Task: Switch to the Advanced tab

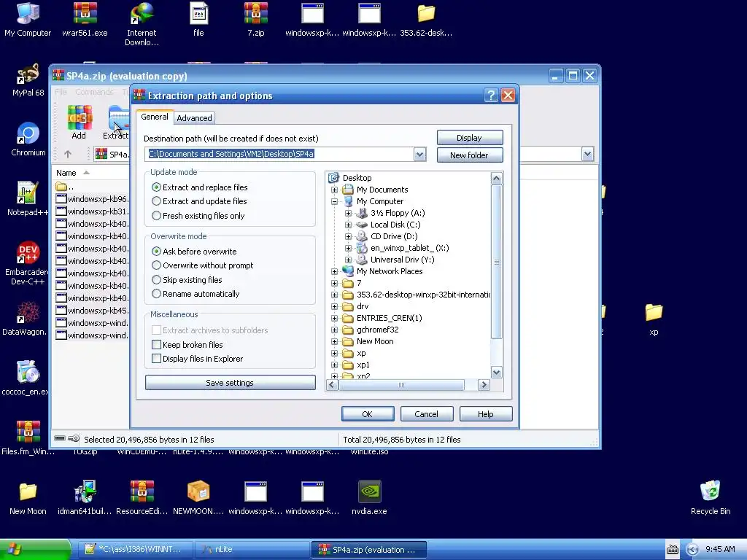Action: 194,118
